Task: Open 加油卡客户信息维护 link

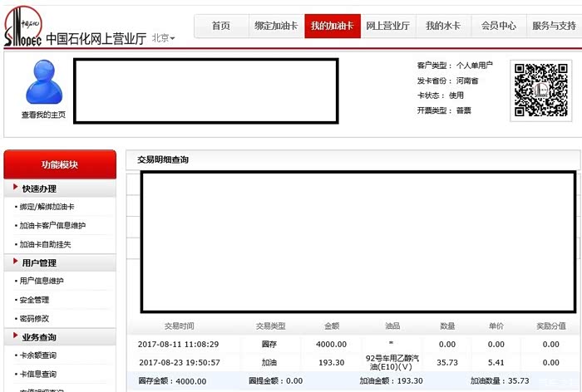Action: tap(52, 226)
